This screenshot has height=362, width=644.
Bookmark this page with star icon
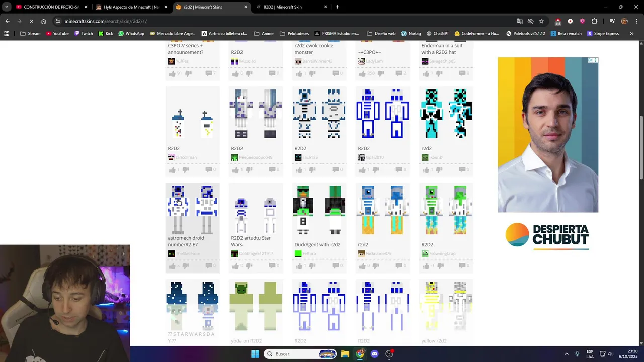point(541,21)
